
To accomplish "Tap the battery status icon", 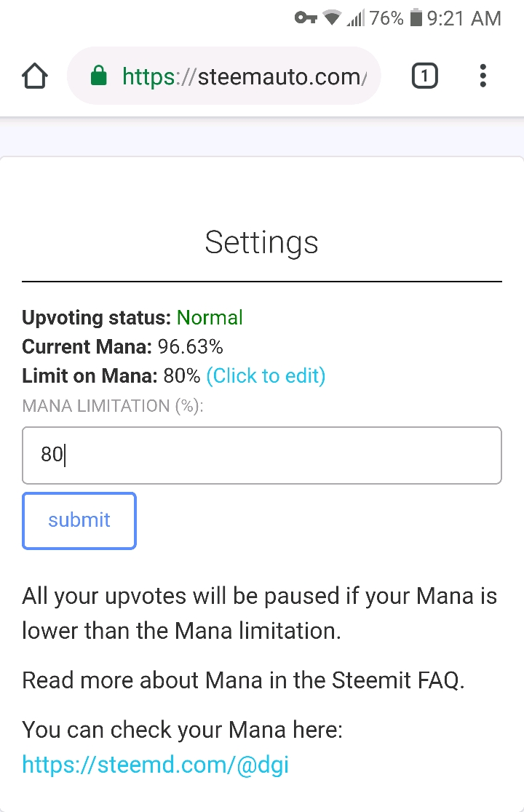I will tap(416, 18).
